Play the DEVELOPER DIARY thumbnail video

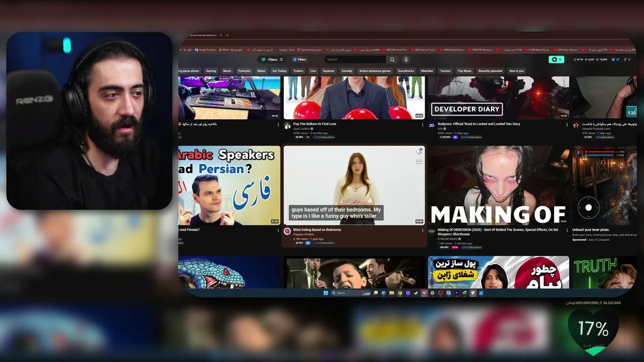[499, 98]
